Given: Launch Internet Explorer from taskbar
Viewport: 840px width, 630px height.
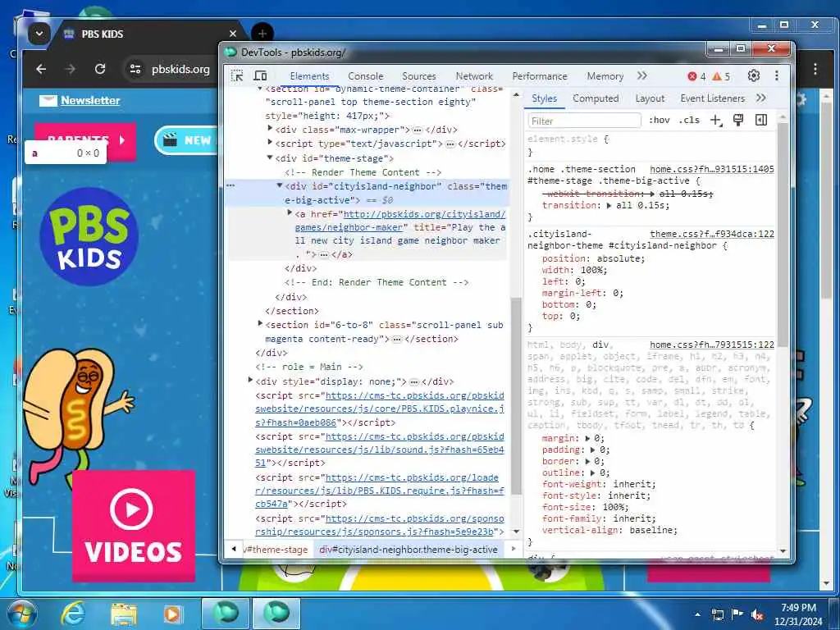Looking at the screenshot, I should 72,614.
